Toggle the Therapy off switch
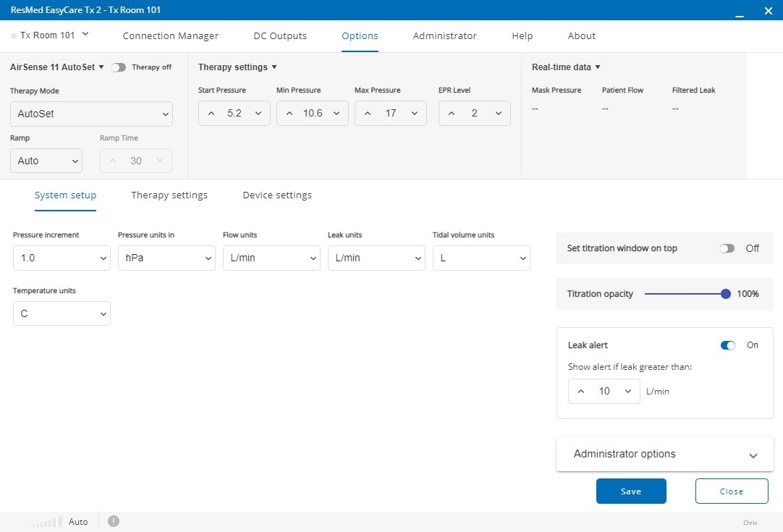 click(x=119, y=67)
